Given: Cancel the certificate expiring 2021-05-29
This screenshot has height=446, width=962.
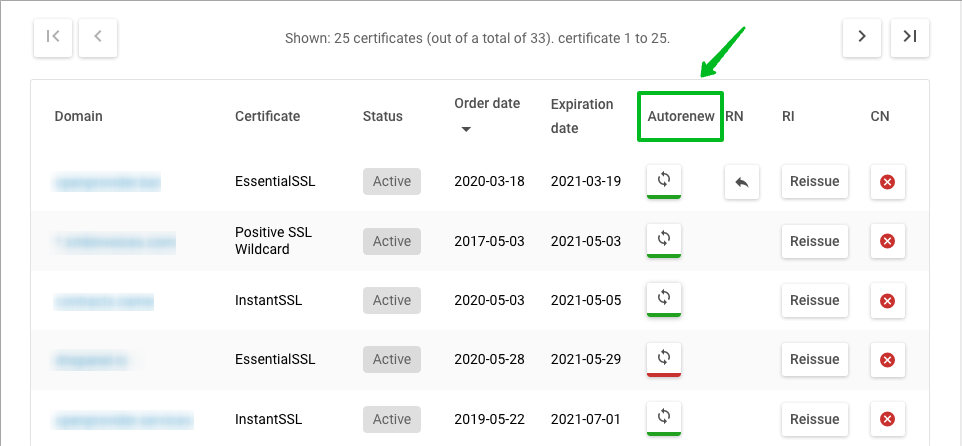Looking at the screenshot, I should tap(887, 359).
